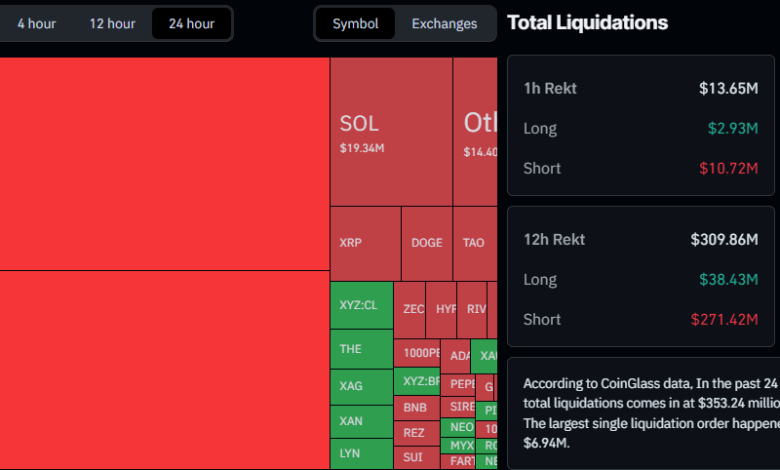Switch heatmap view to Exchanges
780x470 pixels.
[444, 24]
